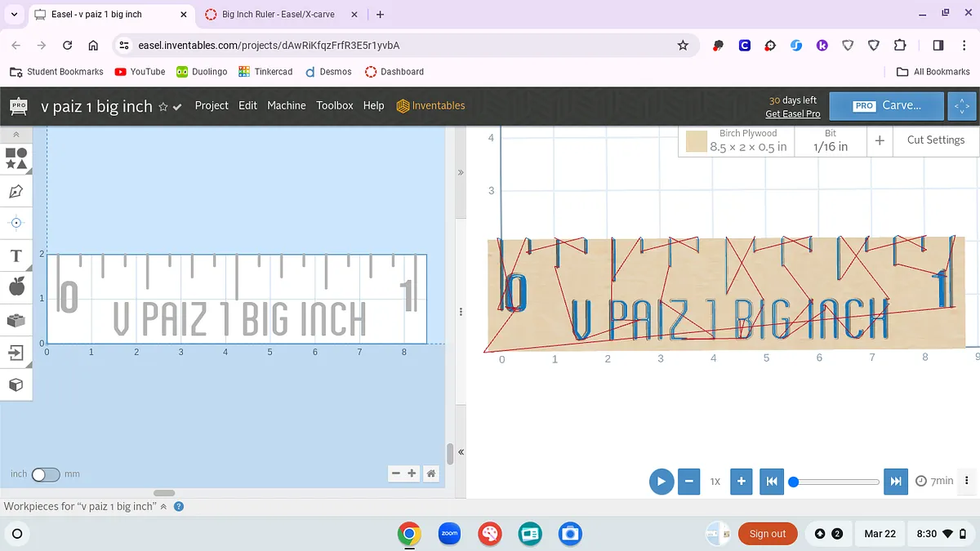Open the Apps brick icon
980x551 pixels.
pyautogui.click(x=16, y=320)
